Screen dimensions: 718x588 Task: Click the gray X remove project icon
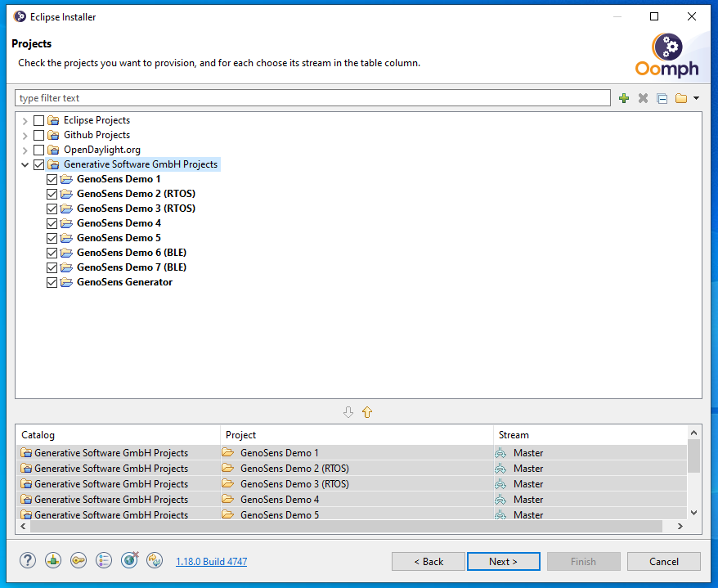(643, 98)
